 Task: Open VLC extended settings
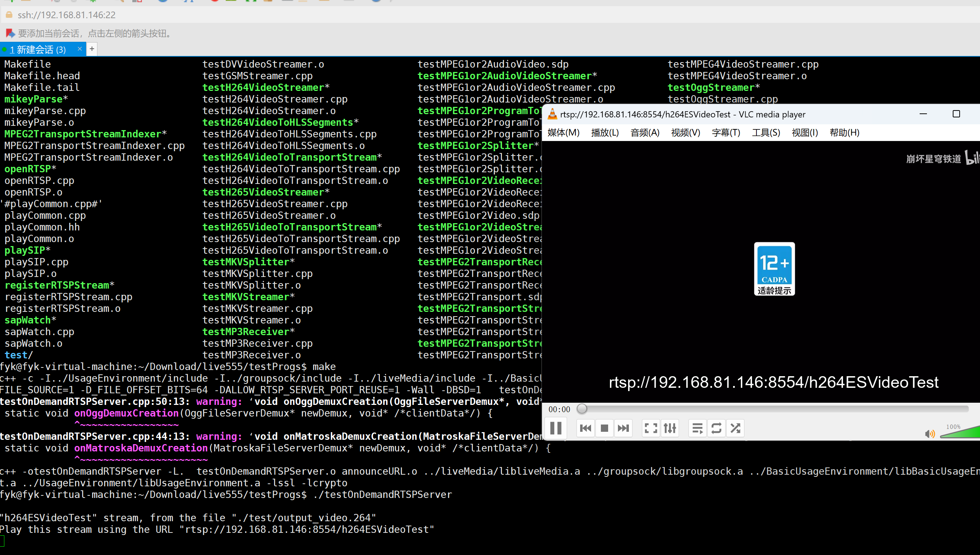tap(670, 428)
